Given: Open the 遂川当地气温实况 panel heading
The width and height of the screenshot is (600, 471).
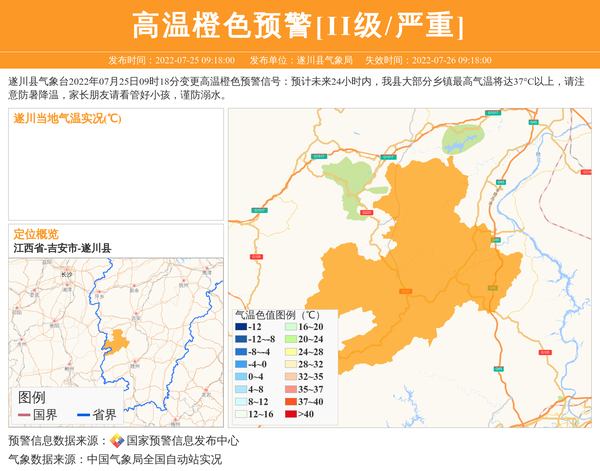Looking at the screenshot, I should click(x=68, y=119).
